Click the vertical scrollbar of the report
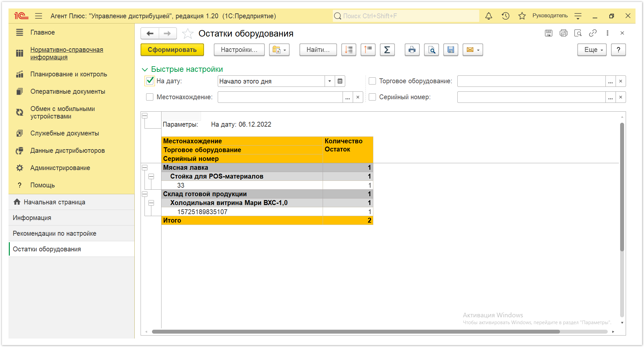644x347 pixels. (x=622, y=187)
